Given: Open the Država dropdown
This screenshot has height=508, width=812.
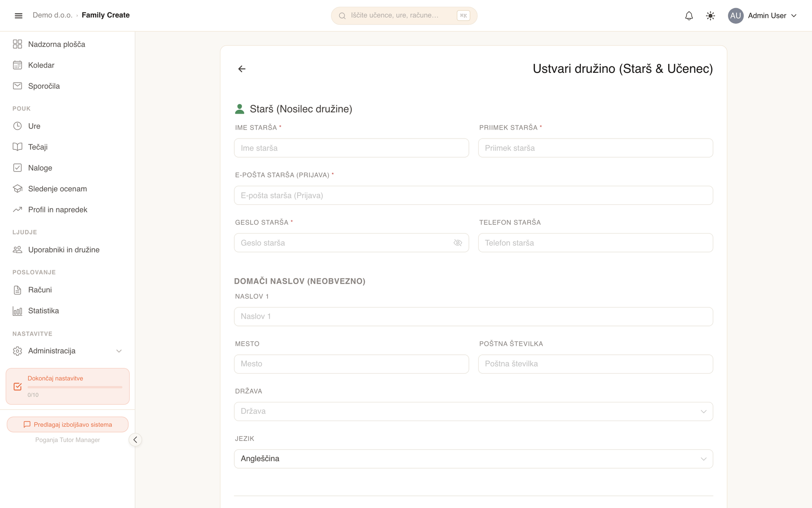Looking at the screenshot, I should pyautogui.click(x=473, y=411).
